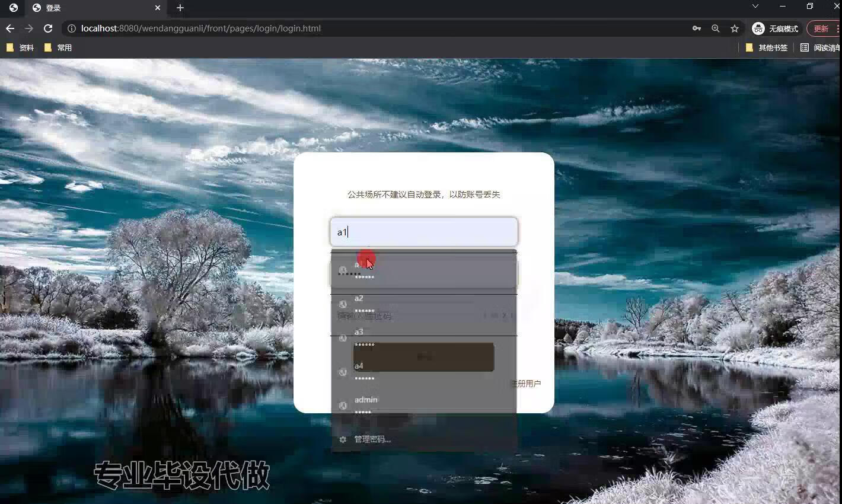Open the zoom magnifier icon in address bar
The height and width of the screenshot is (504, 842).
tap(716, 28)
